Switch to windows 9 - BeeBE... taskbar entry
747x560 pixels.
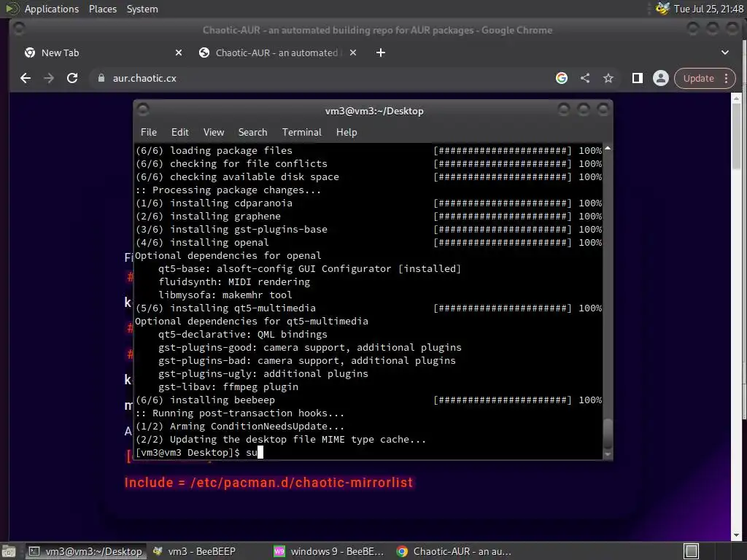point(330,551)
